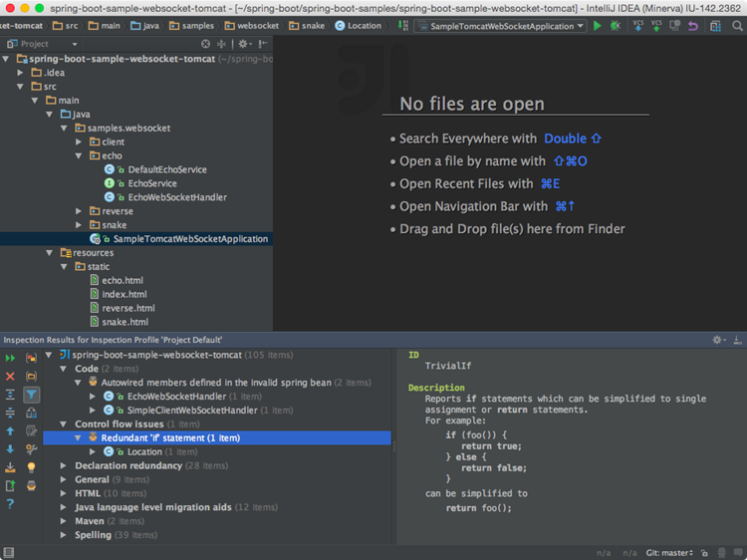747x560 pixels.
Task: Click the java breadcrumb in the navigation bar
Action: (x=144, y=26)
